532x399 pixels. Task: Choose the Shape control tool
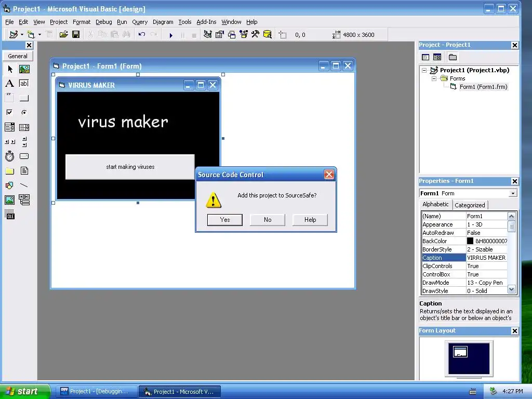[x=10, y=185]
